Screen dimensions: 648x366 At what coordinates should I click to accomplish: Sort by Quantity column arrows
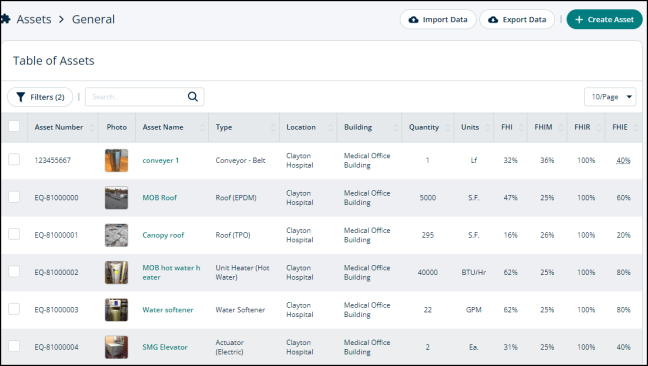pyautogui.click(x=448, y=128)
